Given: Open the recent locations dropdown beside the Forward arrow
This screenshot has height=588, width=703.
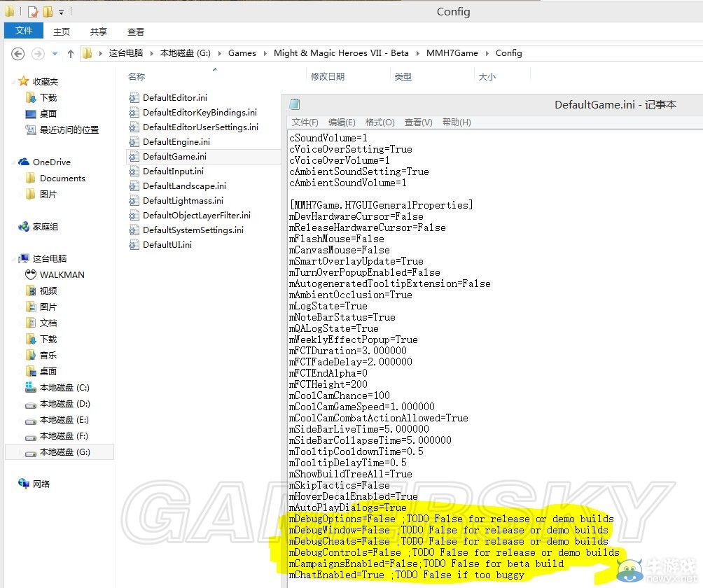Looking at the screenshot, I should tap(55, 54).
